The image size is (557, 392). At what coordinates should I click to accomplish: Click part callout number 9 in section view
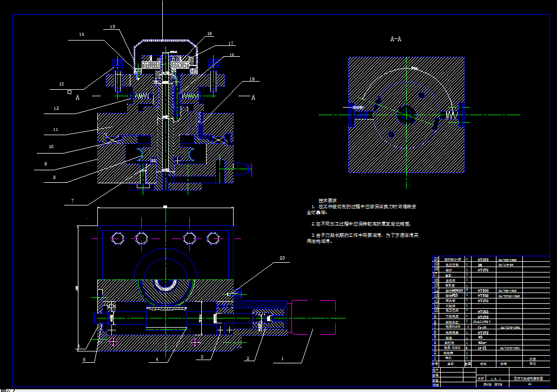pos(45,164)
